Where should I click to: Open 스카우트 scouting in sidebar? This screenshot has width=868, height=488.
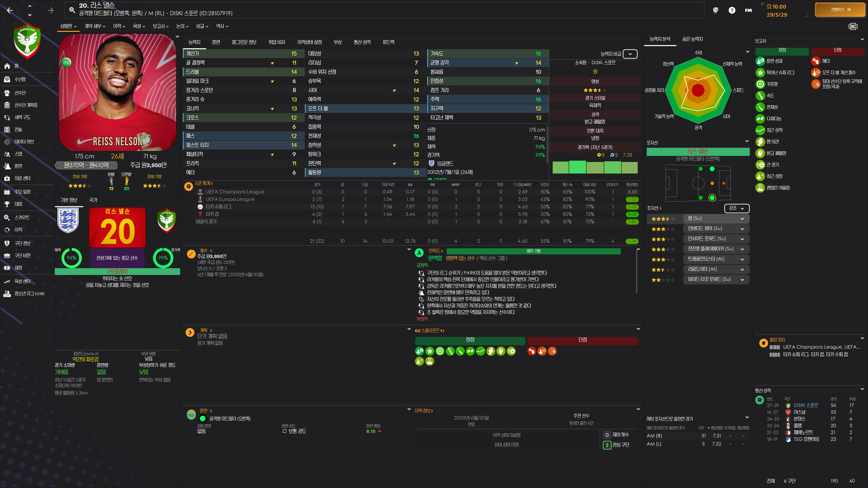21,217
